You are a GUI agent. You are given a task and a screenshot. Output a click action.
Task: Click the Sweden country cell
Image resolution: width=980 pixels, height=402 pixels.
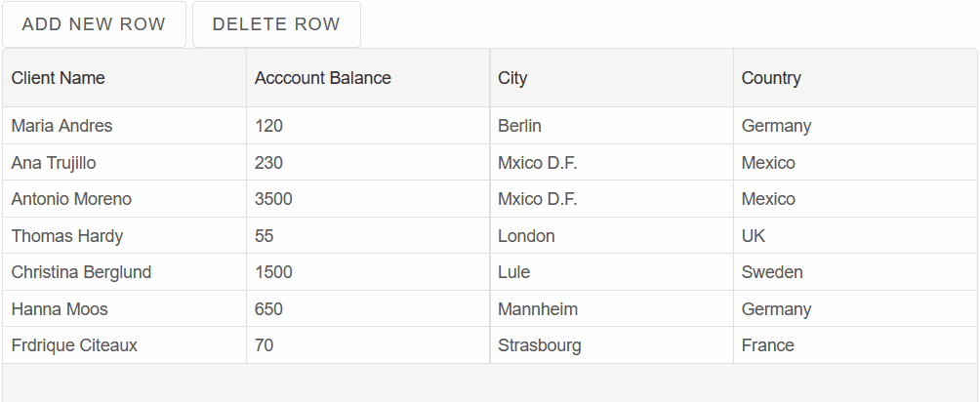(x=855, y=272)
